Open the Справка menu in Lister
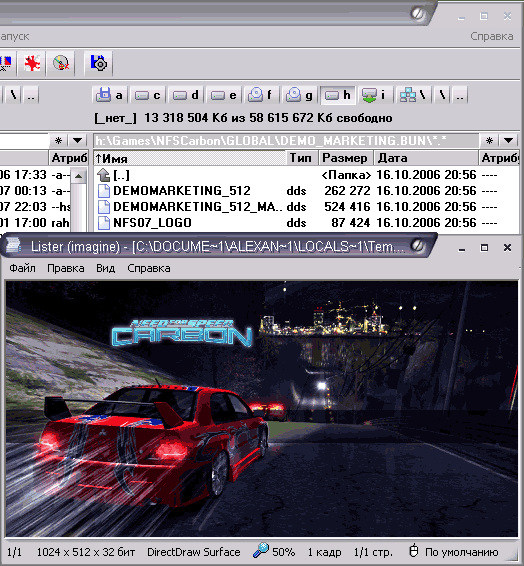 [149, 268]
